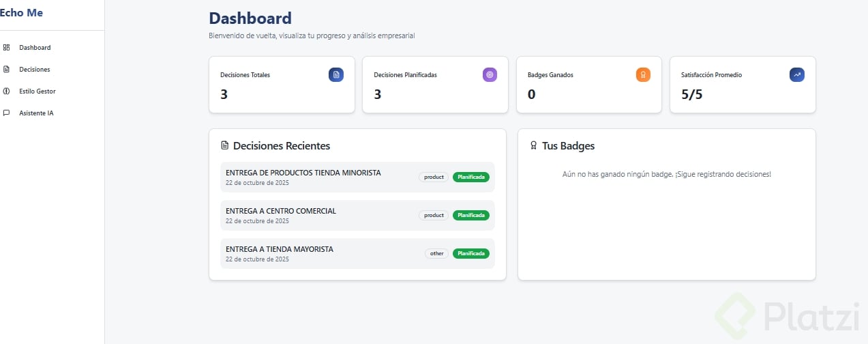
Task: Click the Dashboard grid icon in sidebar
Action: [x=6, y=48]
